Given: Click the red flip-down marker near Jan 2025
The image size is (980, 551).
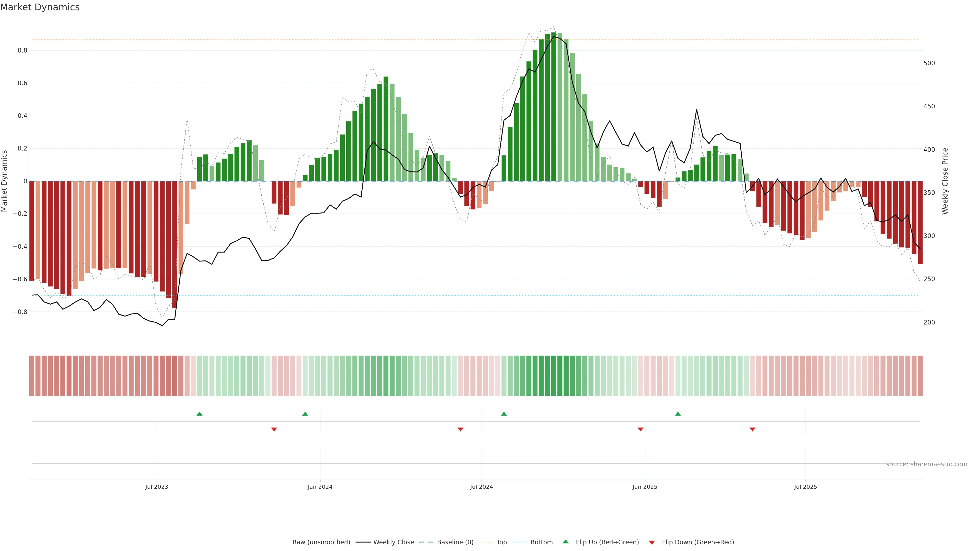Looking at the screenshot, I should pyautogui.click(x=641, y=429).
